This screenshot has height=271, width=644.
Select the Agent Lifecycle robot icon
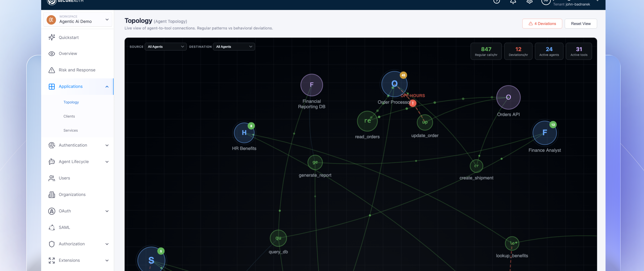click(x=52, y=162)
